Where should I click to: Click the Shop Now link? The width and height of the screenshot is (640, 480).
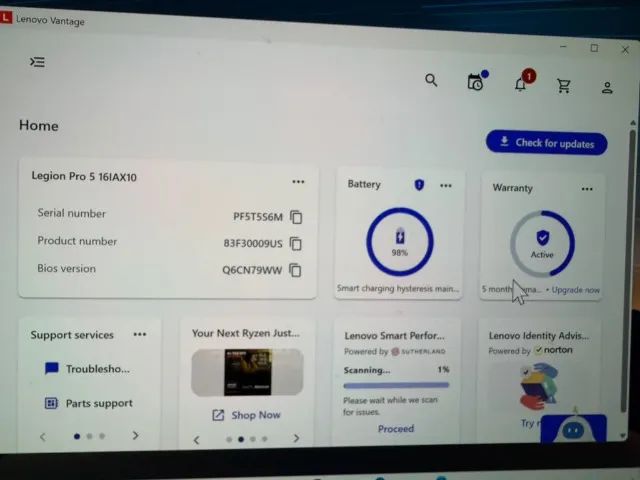click(247, 415)
